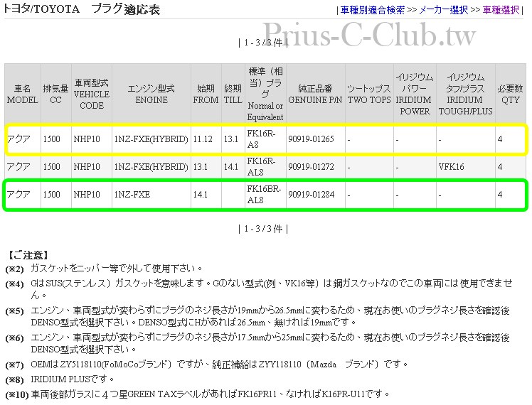
Task: Click the ENGINE column header
Action: pos(151,94)
